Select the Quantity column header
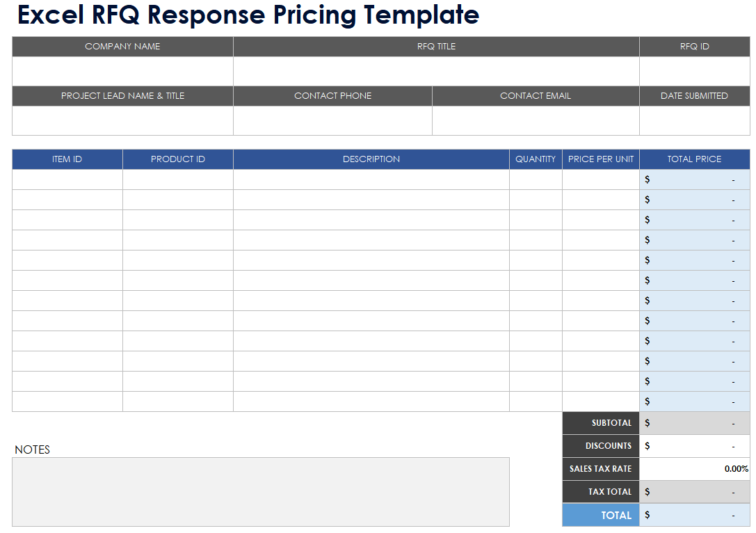Viewport: 756px width, 533px height. (x=536, y=159)
